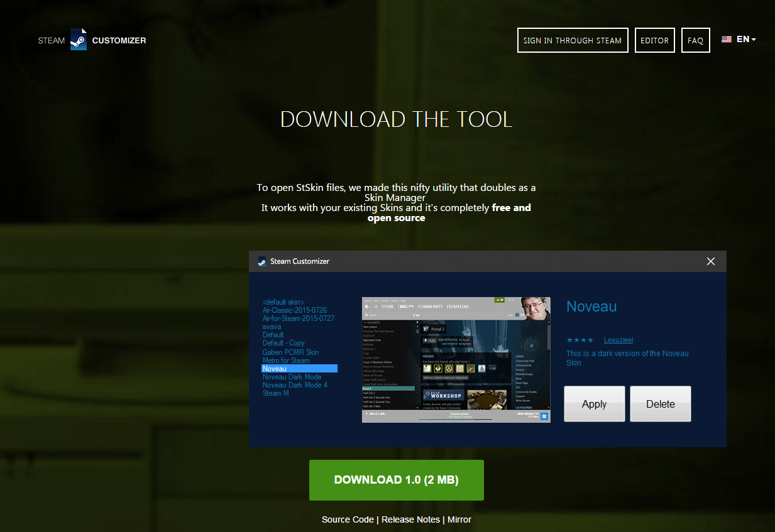The image size is (775, 532).
Task: Expand the EN language dropdown
Action: (x=746, y=39)
